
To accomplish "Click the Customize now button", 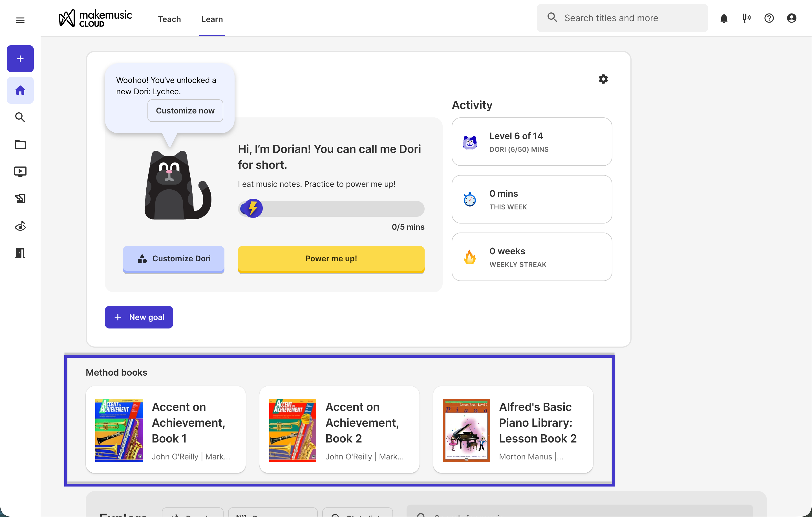I will pos(185,111).
